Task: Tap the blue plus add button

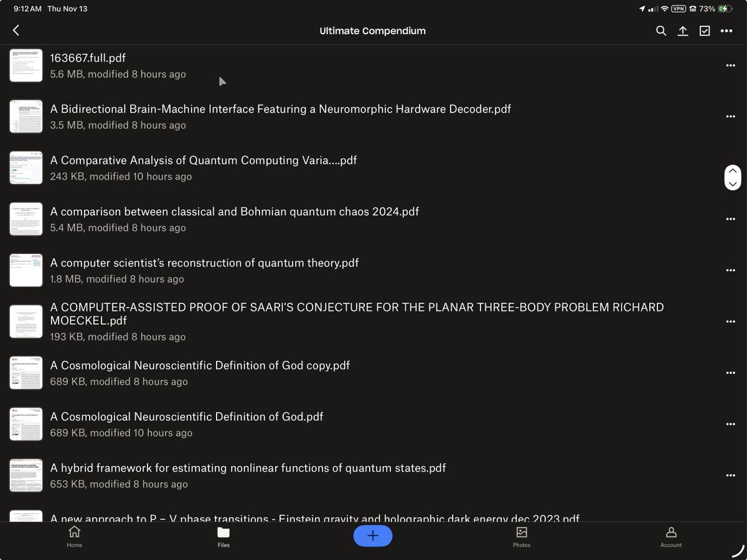Action: coord(373,536)
